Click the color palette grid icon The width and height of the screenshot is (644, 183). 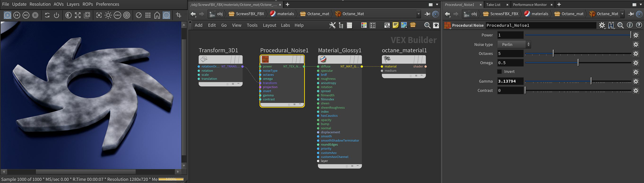pos(364,25)
